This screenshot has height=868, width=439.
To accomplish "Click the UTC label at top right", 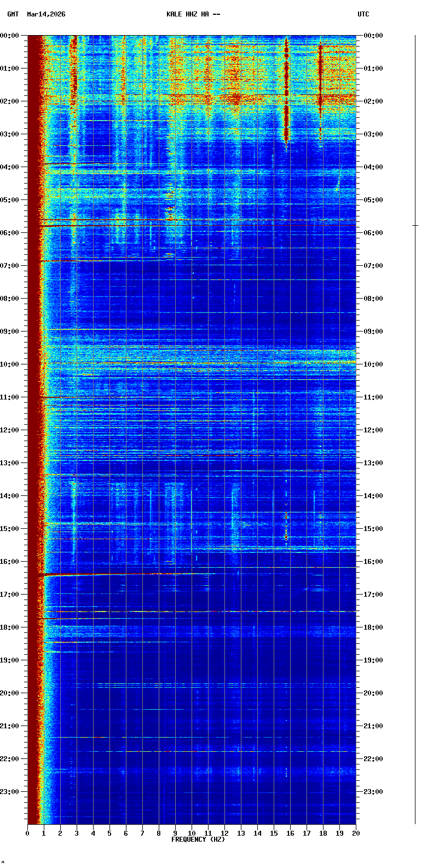I will click(x=363, y=14).
